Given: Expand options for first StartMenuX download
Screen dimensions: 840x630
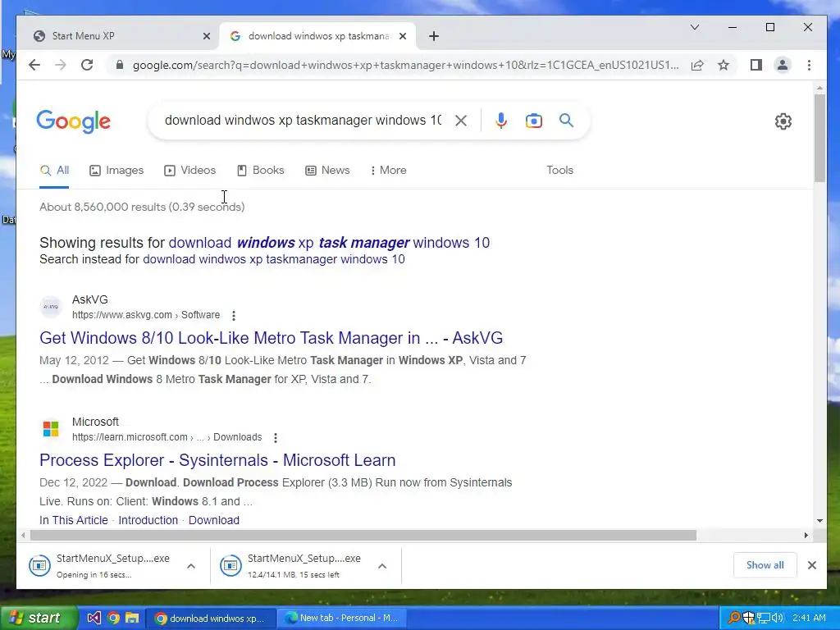Looking at the screenshot, I should 191,566.
